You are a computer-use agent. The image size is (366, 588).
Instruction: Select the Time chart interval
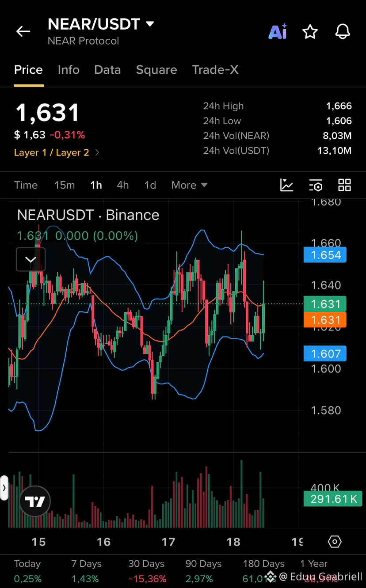(x=26, y=185)
